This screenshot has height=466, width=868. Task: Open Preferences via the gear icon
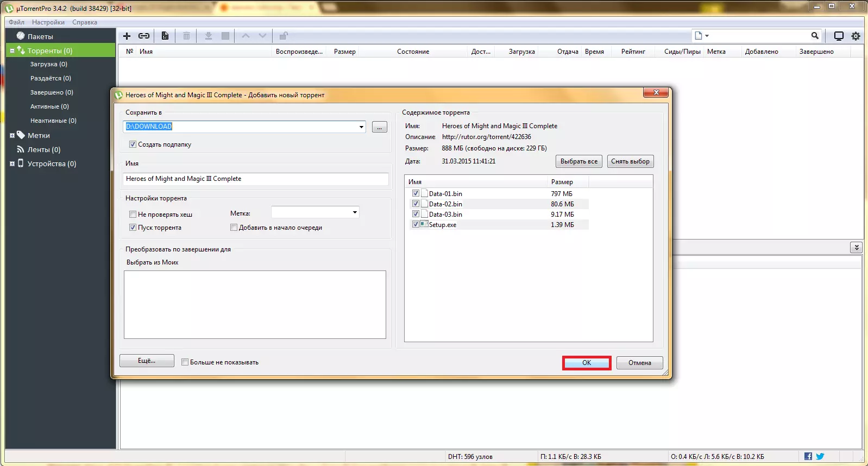coord(856,36)
